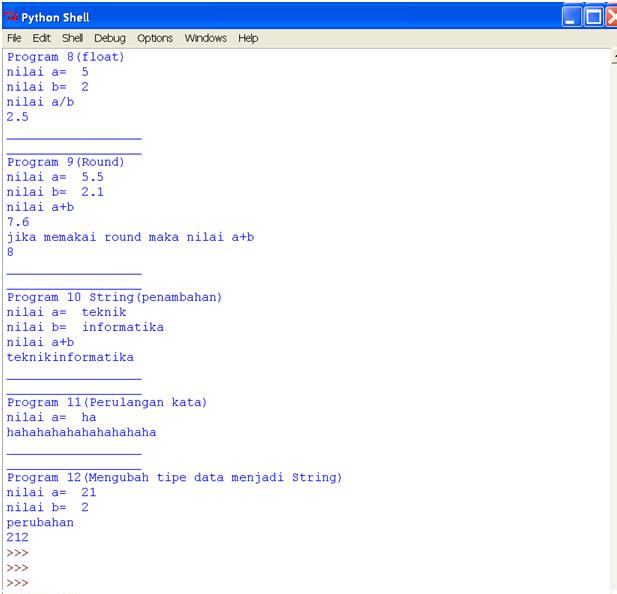Click 'Program 10 String(penambahan)' heading
Viewport: 617px width, 594px height.
pos(115,297)
